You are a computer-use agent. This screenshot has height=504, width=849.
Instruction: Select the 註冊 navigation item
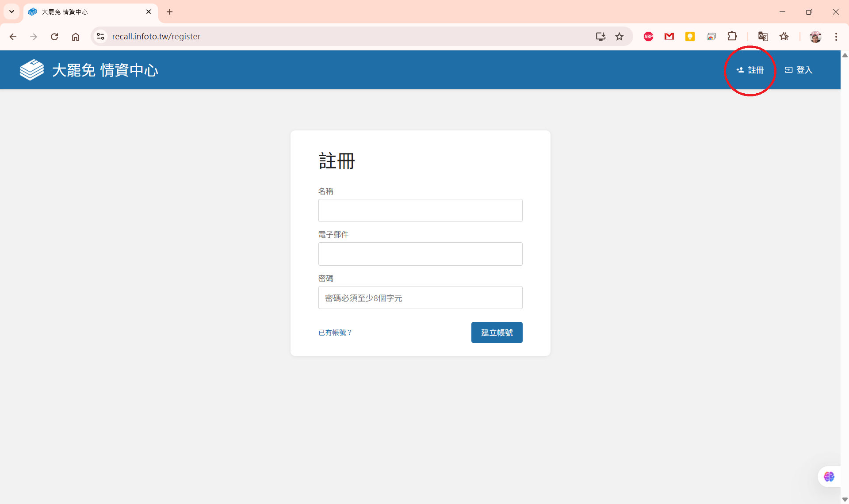pos(750,70)
